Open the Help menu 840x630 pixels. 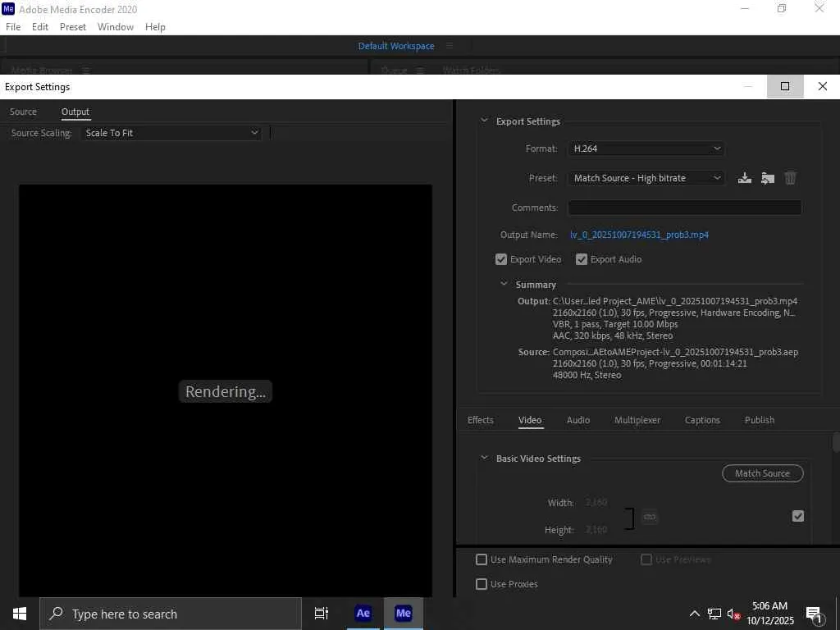(155, 27)
